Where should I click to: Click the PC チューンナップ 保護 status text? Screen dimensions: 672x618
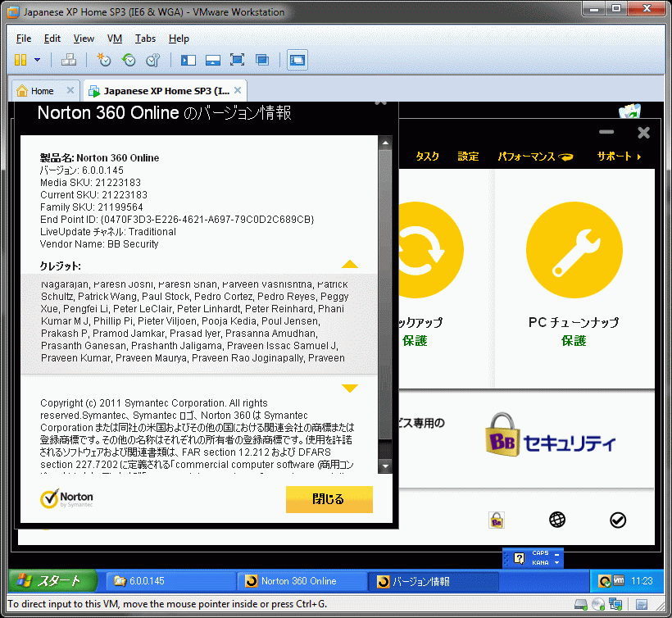point(574,341)
